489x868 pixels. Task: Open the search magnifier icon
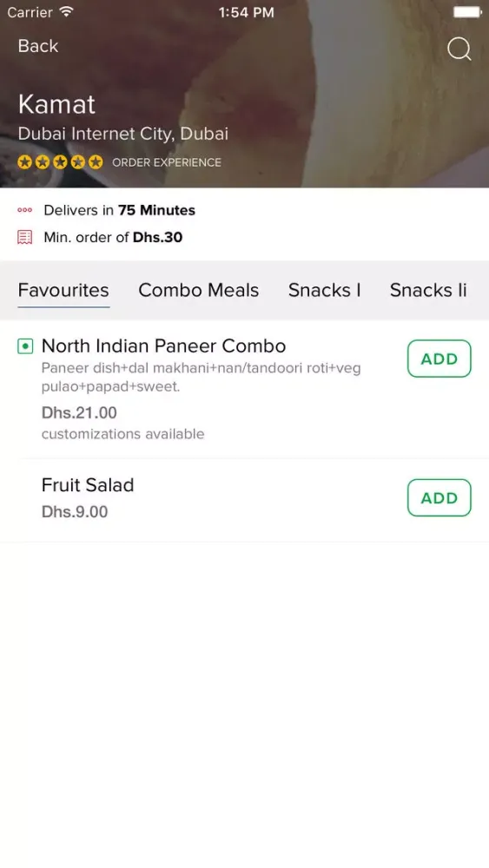pos(459,49)
